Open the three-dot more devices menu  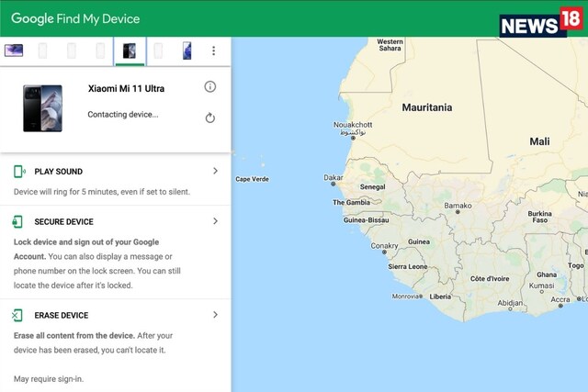tap(214, 50)
